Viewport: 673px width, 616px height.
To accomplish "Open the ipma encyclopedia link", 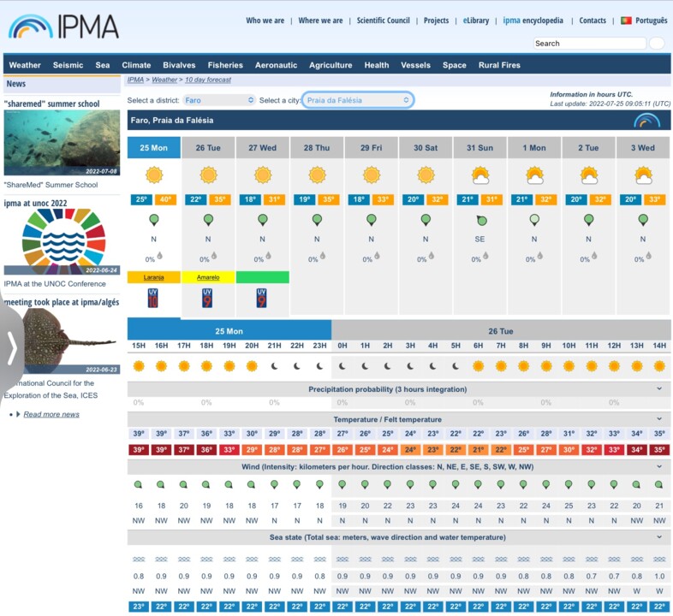I will pos(533,21).
